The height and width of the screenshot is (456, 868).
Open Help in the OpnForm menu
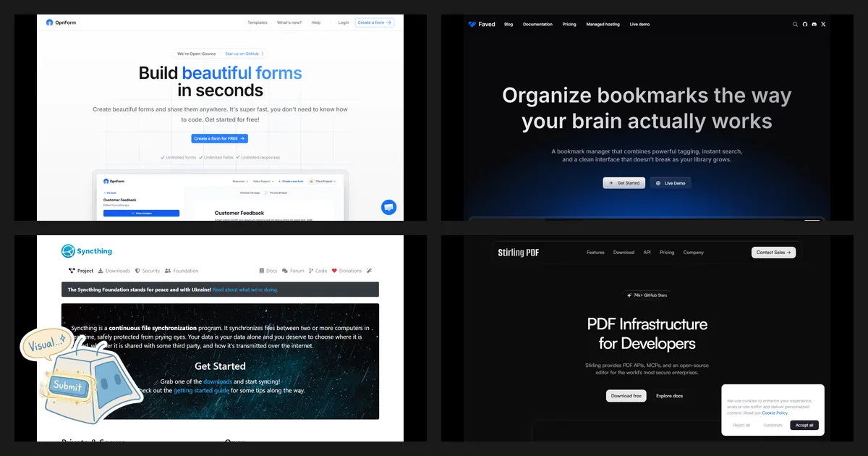316,22
